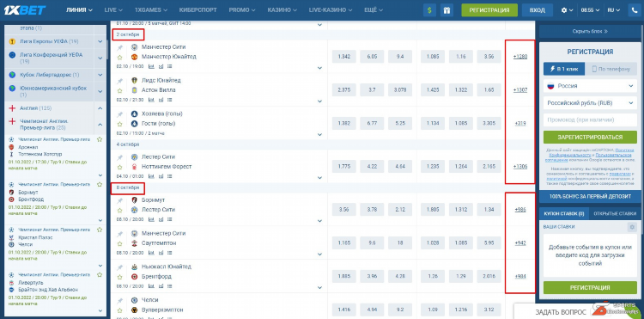
Task: Click the ВХОД login button
Action: [538, 10]
